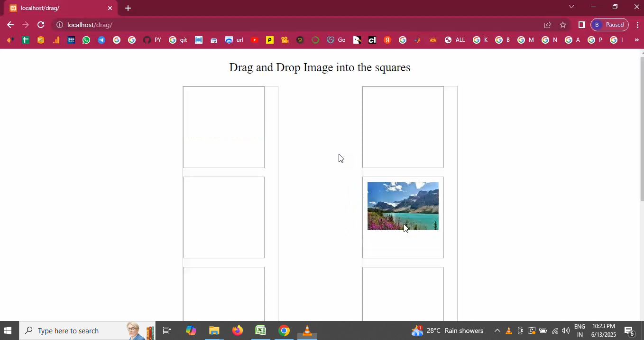Image resolution: width=644 pixels, height=340 pixels.
Task: Bookmark this page with the star icon
Action: point(563,25)
